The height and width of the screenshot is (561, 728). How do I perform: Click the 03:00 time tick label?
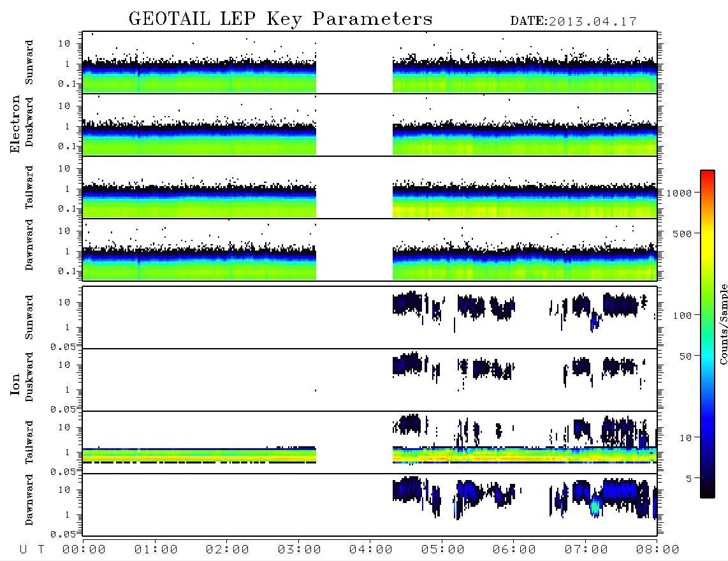[300, 550]
